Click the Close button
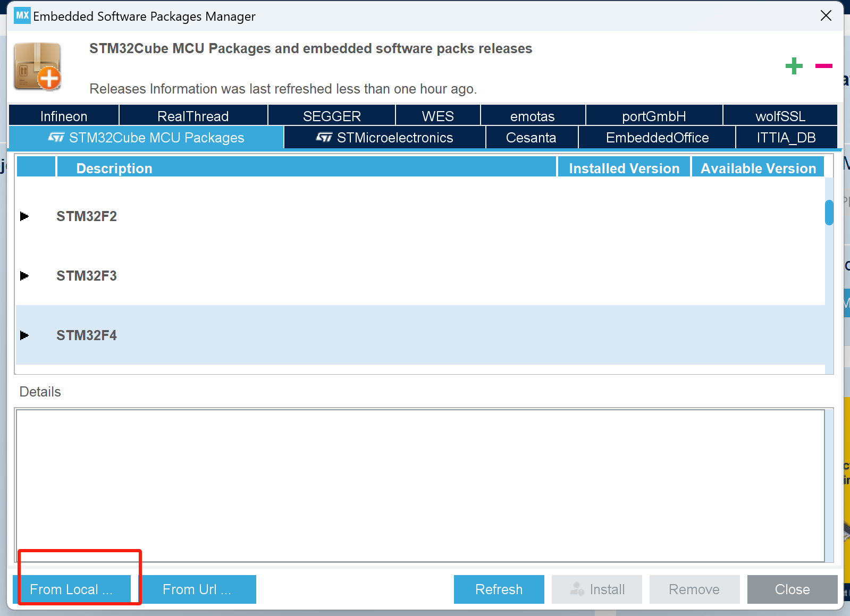This screenshot has height=616, width=850. tap(793, 589)
